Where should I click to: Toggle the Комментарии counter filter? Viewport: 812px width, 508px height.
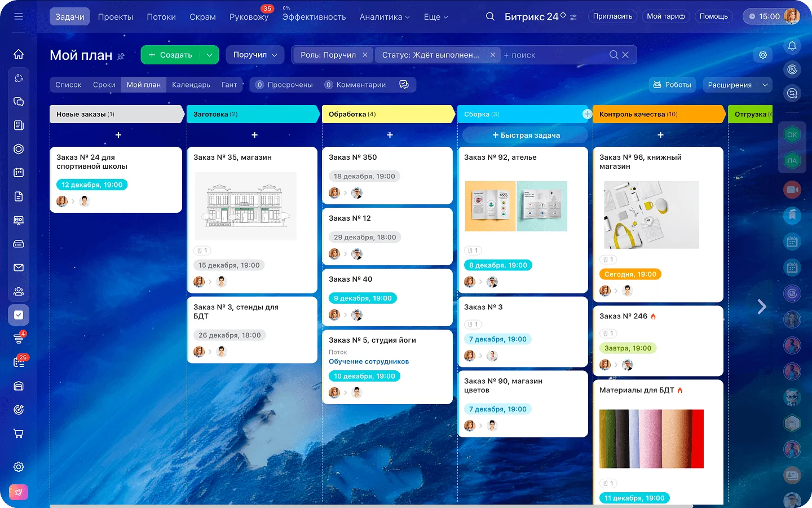pos(355,85)
